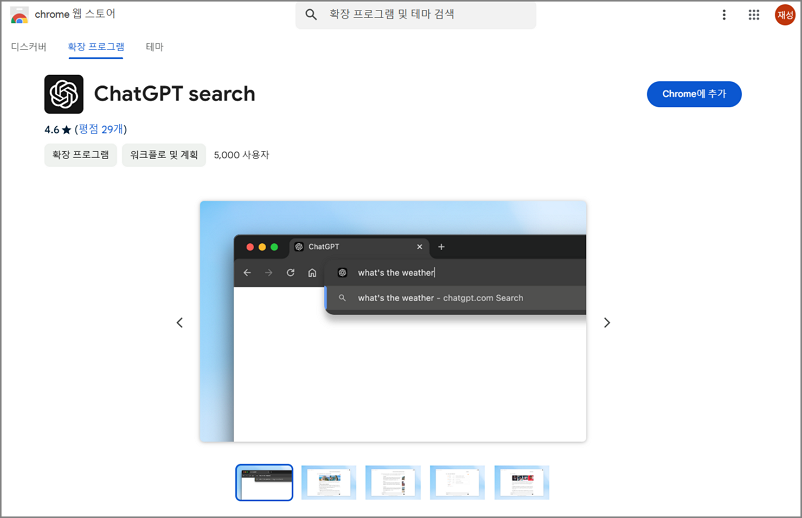This screenshot has height=518, width=802.
Task: Select the first screenshot thumbnail
Action: (x=264, y=482)
